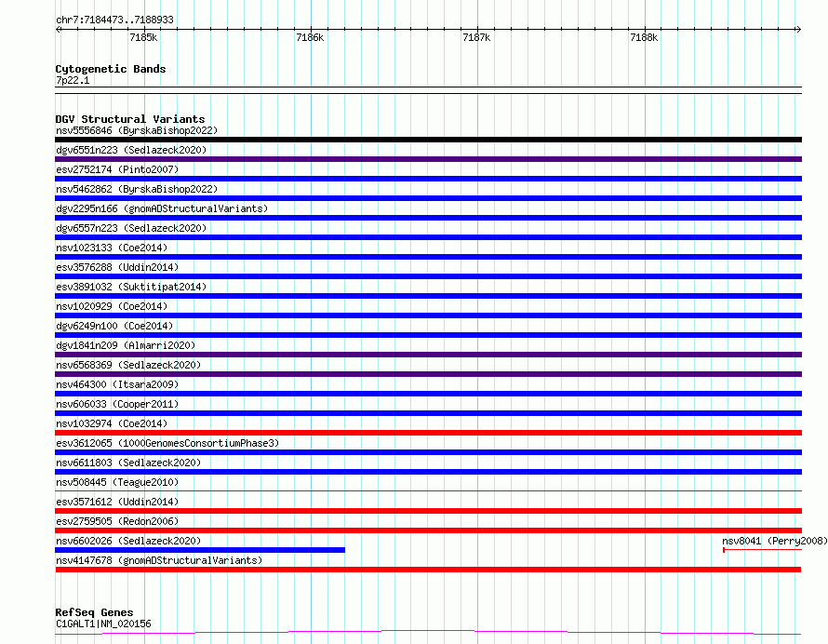
Task: Click the red bar under esv2759505
Action: [x=428, y=530]
